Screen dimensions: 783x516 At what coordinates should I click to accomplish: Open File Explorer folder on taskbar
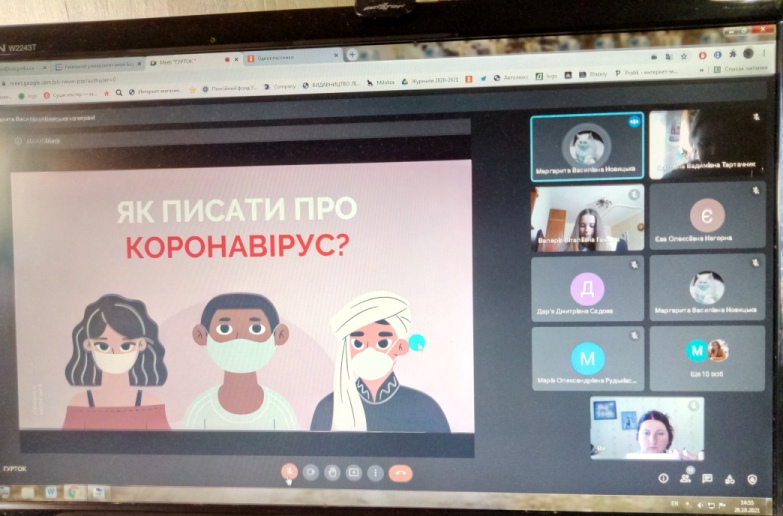[x=28, y=492]
